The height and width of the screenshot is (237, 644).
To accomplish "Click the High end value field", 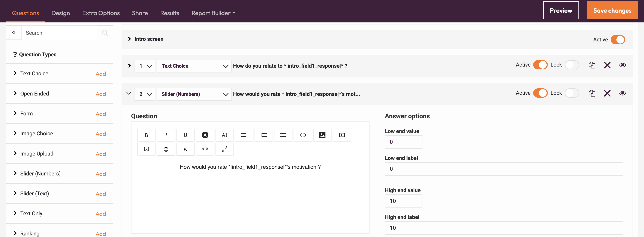I will (403, 201).
